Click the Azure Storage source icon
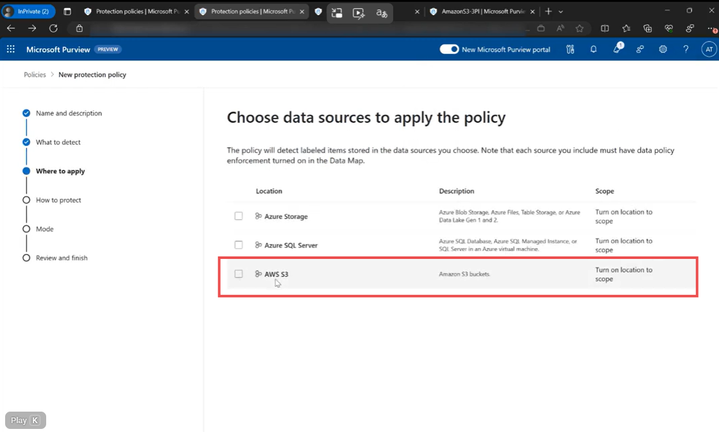Image resolution: width=719 pixels, height=432 pixels. coord(258,216)
